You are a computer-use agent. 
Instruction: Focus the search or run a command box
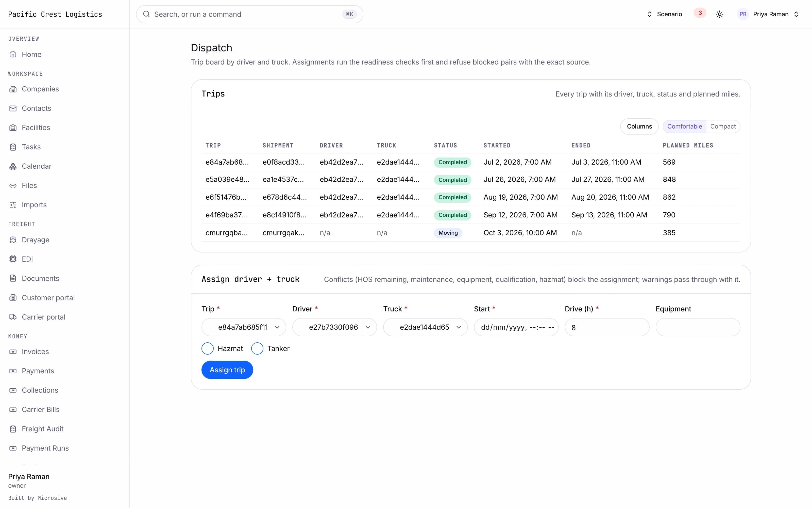point(249,14)
